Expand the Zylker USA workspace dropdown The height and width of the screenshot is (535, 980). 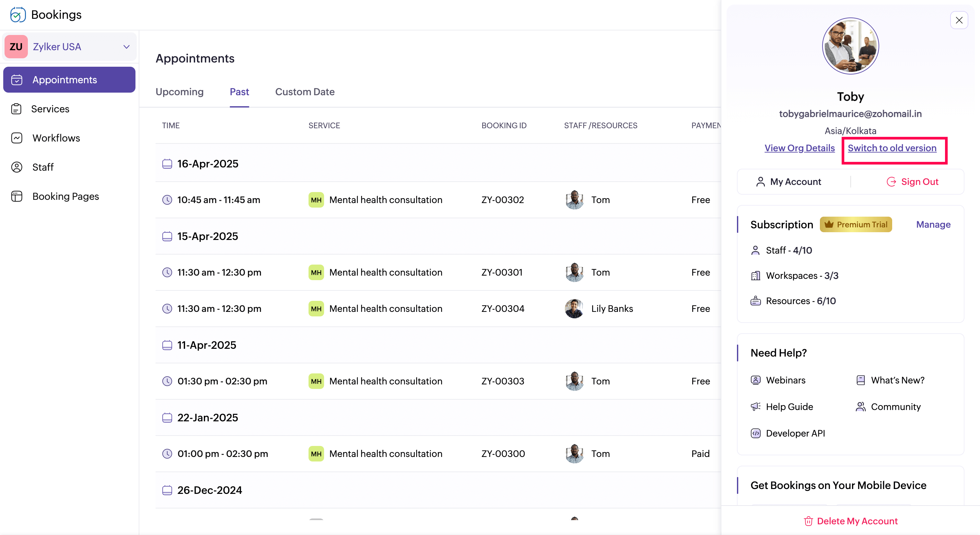click(x=126, y=47)
